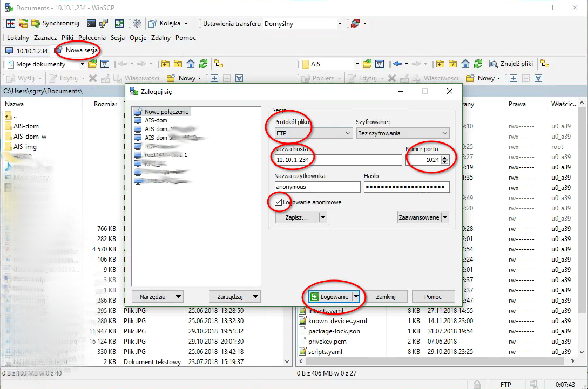Click the Hasło password field
Viewport: 588px width, 389px height.
[407, 187]
